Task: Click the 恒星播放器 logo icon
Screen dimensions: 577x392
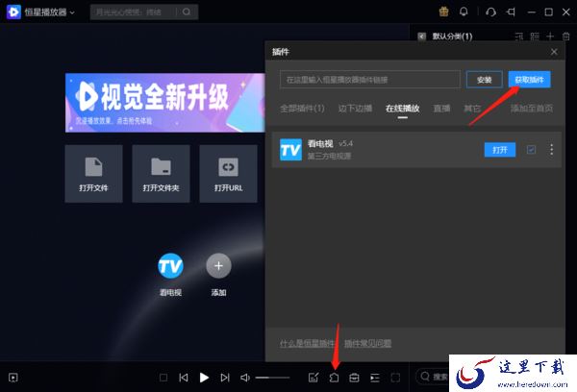Action: point(13,12)
